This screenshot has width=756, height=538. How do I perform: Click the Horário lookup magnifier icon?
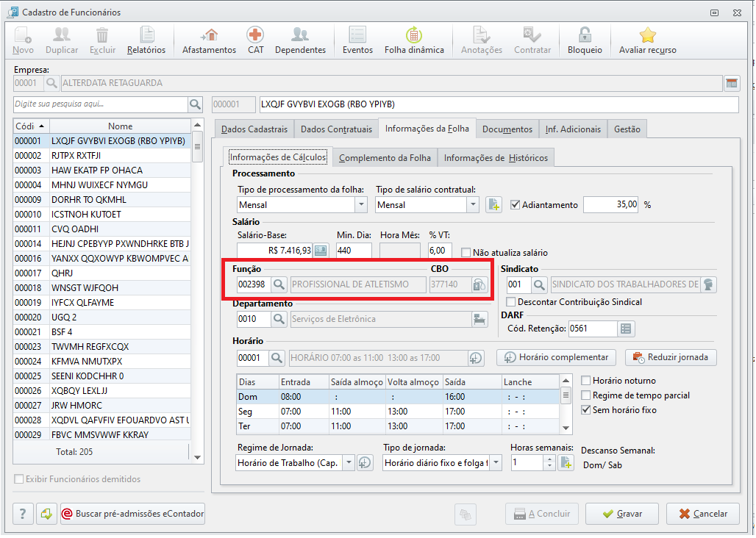(277, 358)
